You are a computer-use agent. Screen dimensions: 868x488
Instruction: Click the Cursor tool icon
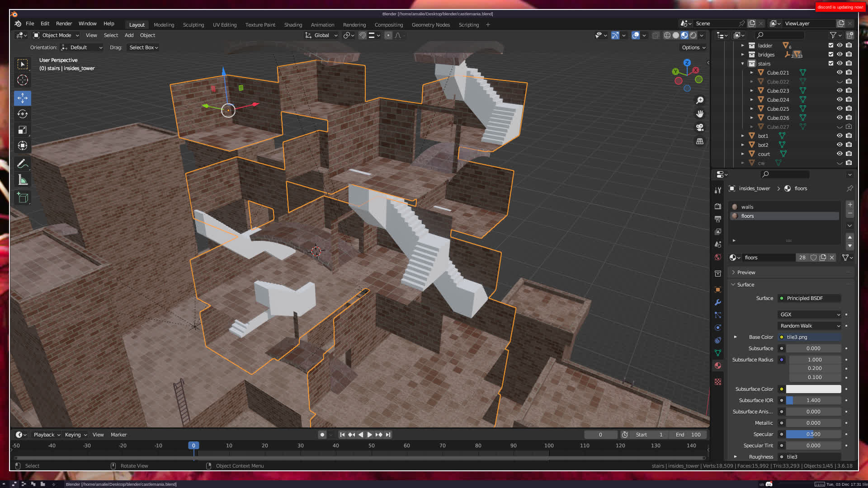(23, 80)
